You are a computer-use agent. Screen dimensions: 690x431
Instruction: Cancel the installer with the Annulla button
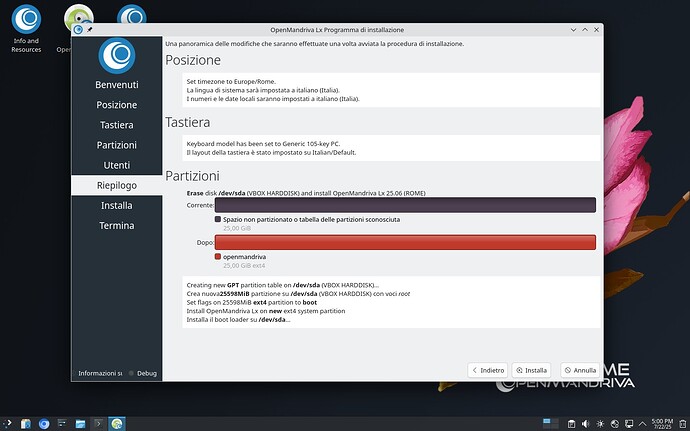(580, 370)
